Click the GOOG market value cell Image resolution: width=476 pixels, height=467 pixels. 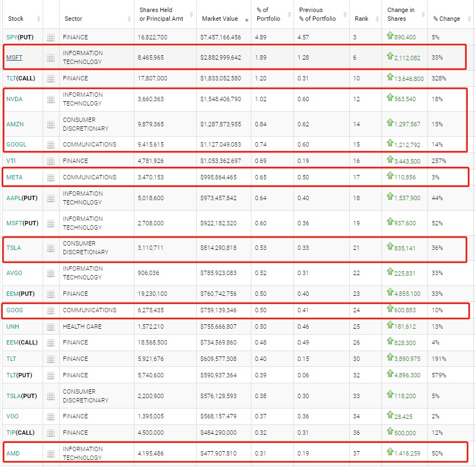[x=220, y=311]
